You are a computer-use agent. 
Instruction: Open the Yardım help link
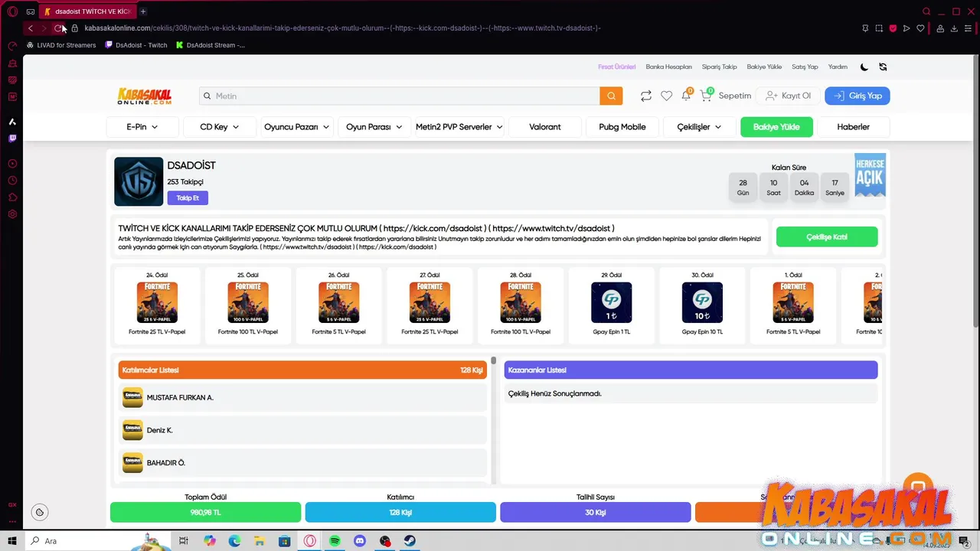coord(838,67)
